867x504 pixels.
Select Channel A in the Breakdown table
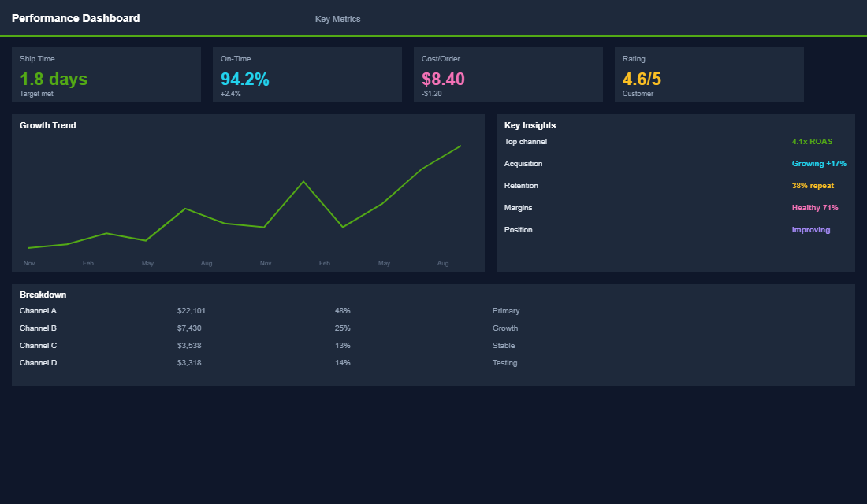coord(38,310)
